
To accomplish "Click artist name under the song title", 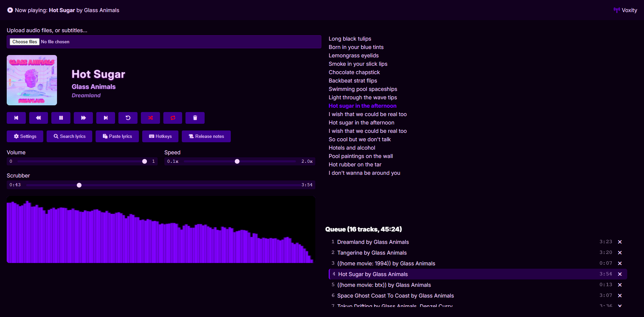I will 94,87.
